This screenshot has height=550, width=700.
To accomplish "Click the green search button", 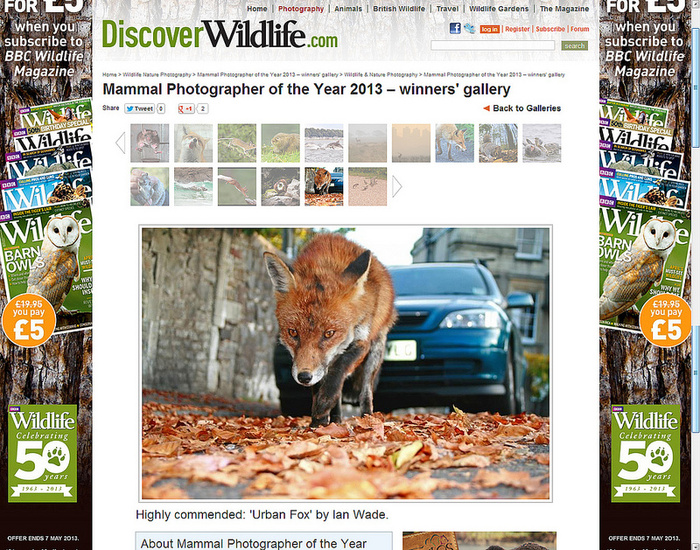I will coord(574,46).
